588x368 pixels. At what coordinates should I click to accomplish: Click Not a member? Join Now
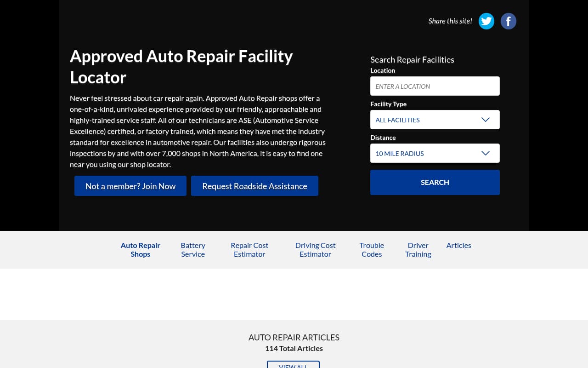[x=130, y=185]
